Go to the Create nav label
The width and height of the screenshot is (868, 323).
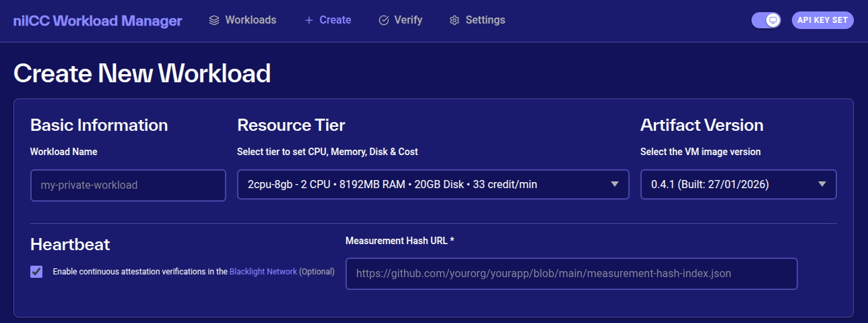[x=335, y=20]
